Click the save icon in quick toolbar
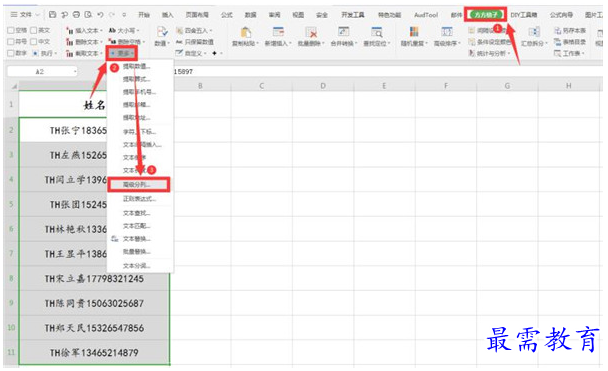 click(52, 15)
